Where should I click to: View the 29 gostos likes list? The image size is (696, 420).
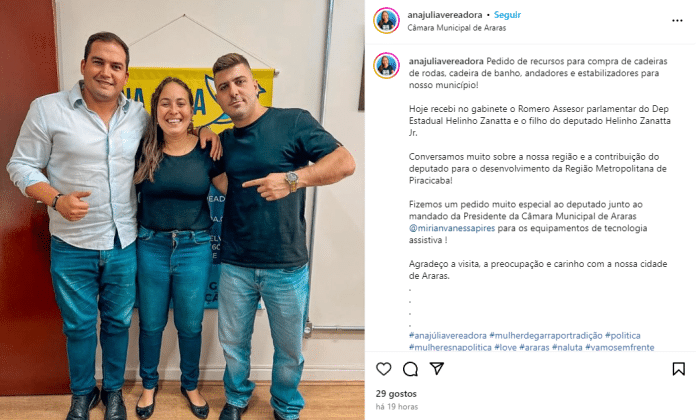click(396, 393)
